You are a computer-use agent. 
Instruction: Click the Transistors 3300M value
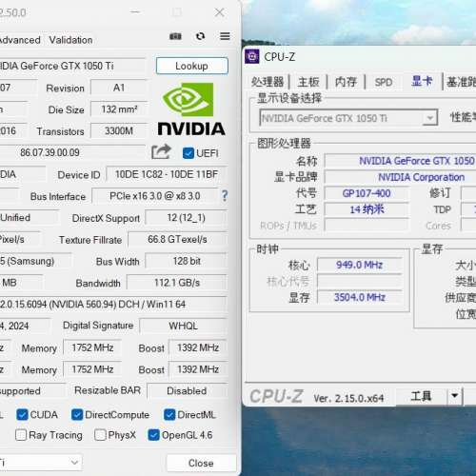click(119, 130)
